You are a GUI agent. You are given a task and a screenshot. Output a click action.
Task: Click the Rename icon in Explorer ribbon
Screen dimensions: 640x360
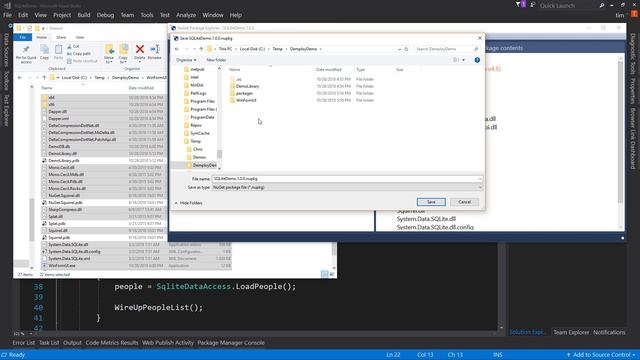(155, 49)
